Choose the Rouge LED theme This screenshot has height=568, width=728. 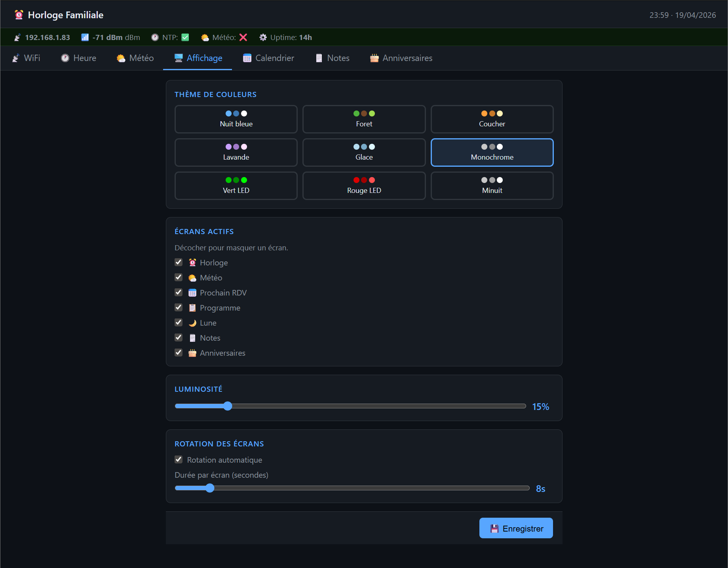point(364,186)
